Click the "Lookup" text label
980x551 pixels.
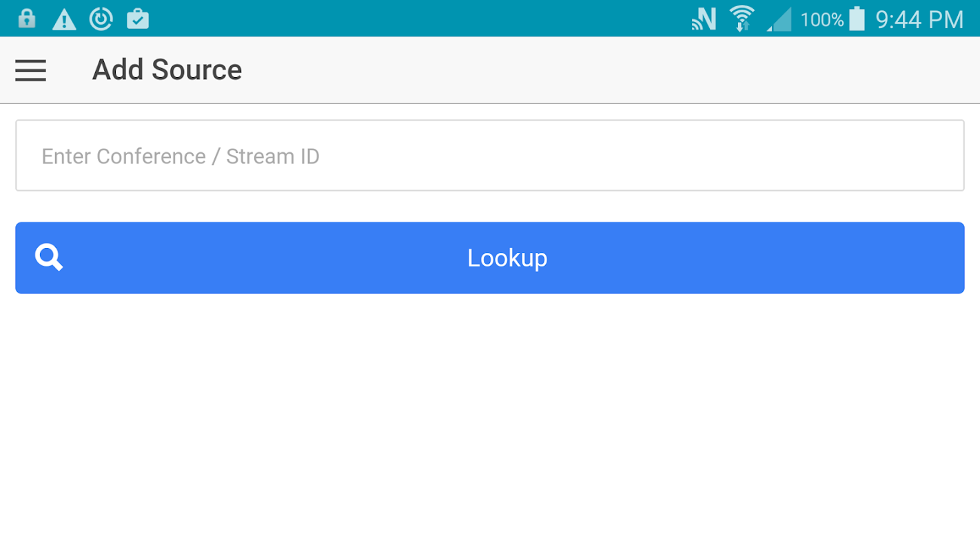pyautogui.click(x=507, y=258)
